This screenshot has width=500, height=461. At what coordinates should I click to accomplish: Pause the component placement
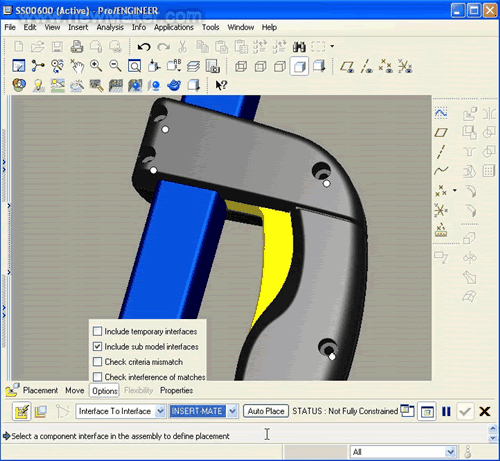click(446, 411)
